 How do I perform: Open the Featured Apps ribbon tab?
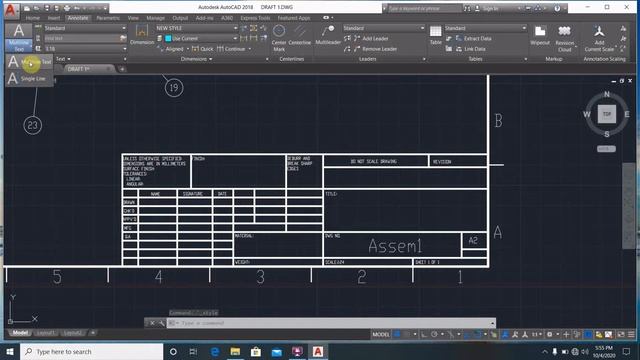pos(294,18)
